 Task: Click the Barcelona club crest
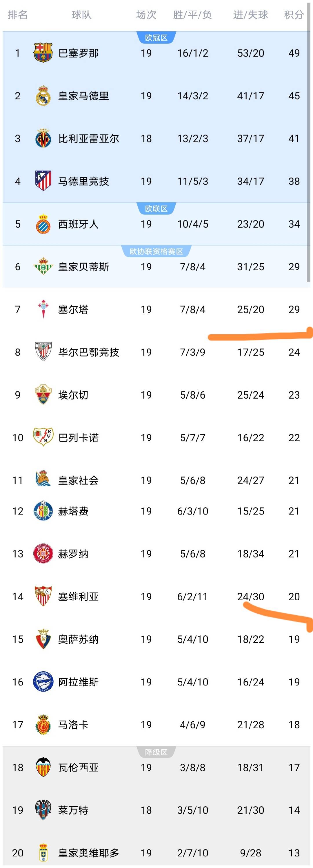pos(43,52)
